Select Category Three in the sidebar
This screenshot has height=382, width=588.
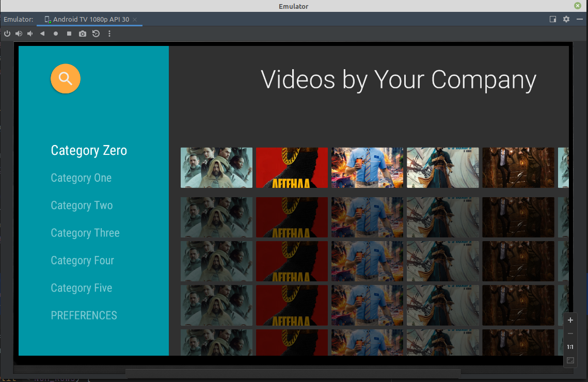85,233
